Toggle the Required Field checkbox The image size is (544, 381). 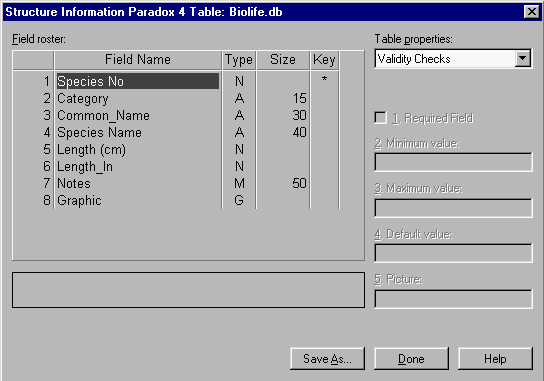[381, 118]
